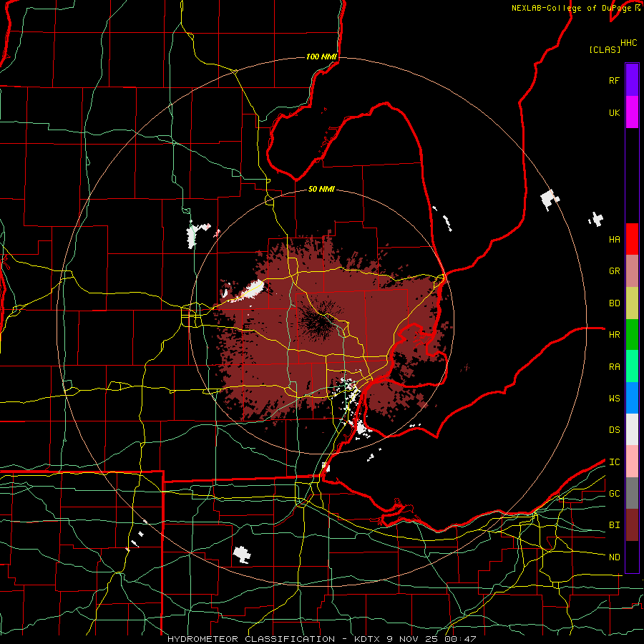Image resolution: width=644 pixels, height=644 pixels.
Task: Click the DS legend label
Action: click(x=614, y=430)
